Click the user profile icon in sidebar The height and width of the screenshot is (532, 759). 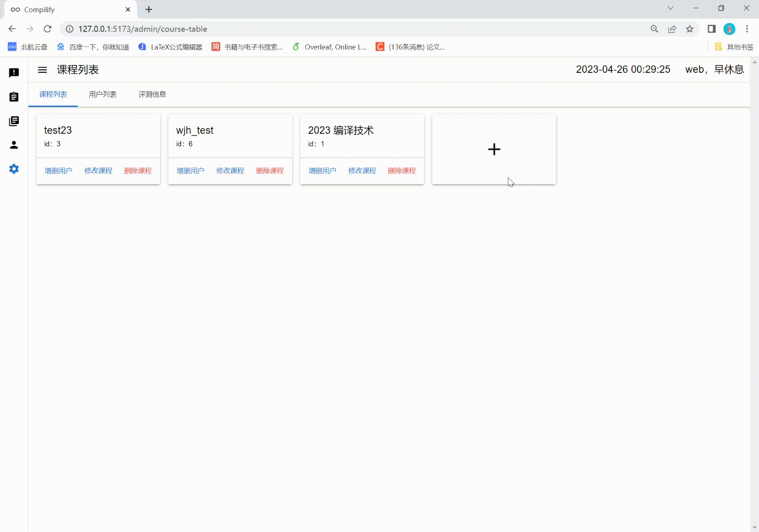point(13,145)
